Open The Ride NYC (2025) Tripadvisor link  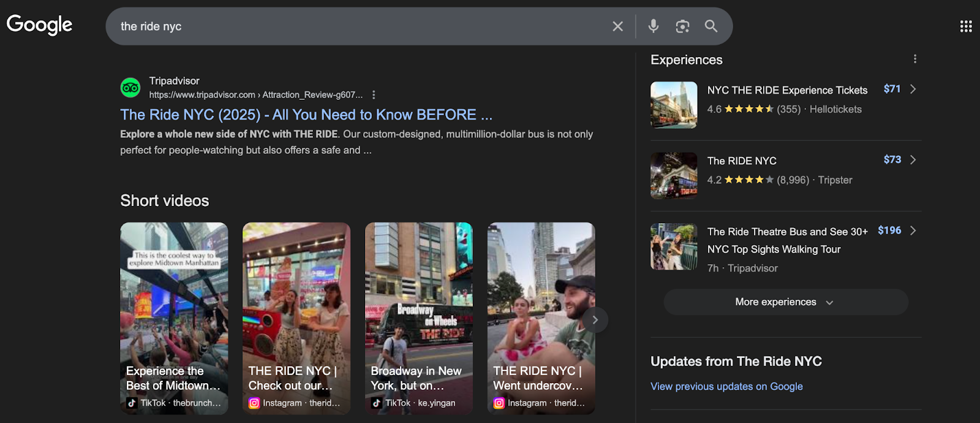pos(306,115)
